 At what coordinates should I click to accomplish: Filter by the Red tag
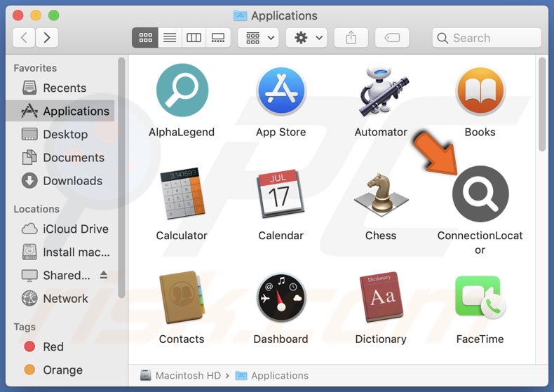point(60,347)
